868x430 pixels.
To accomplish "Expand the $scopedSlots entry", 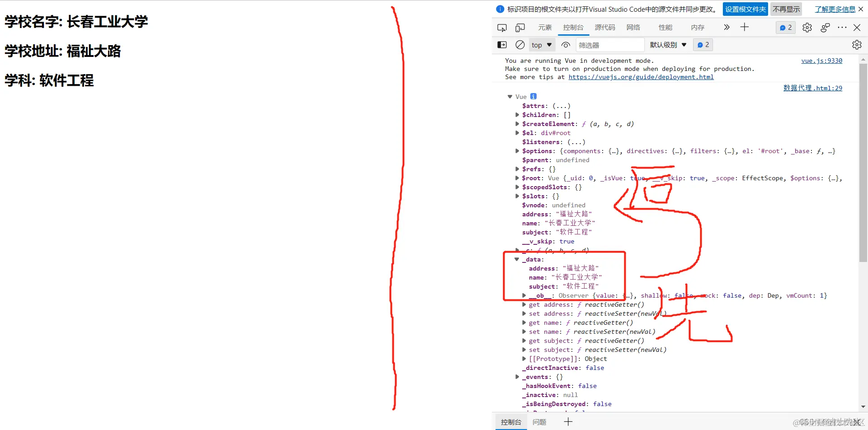I will click(x=517, y=187).
